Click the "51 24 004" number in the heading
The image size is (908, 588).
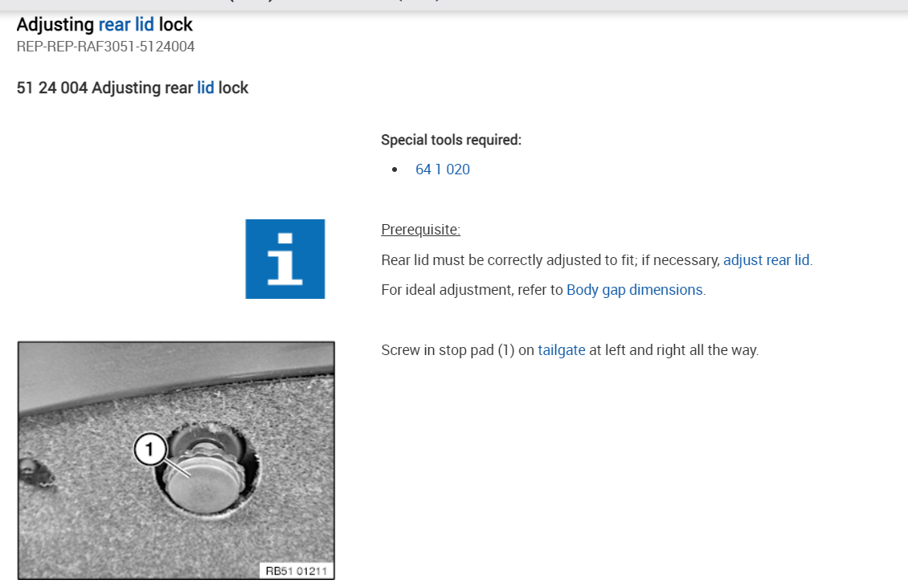click(51, 88)
